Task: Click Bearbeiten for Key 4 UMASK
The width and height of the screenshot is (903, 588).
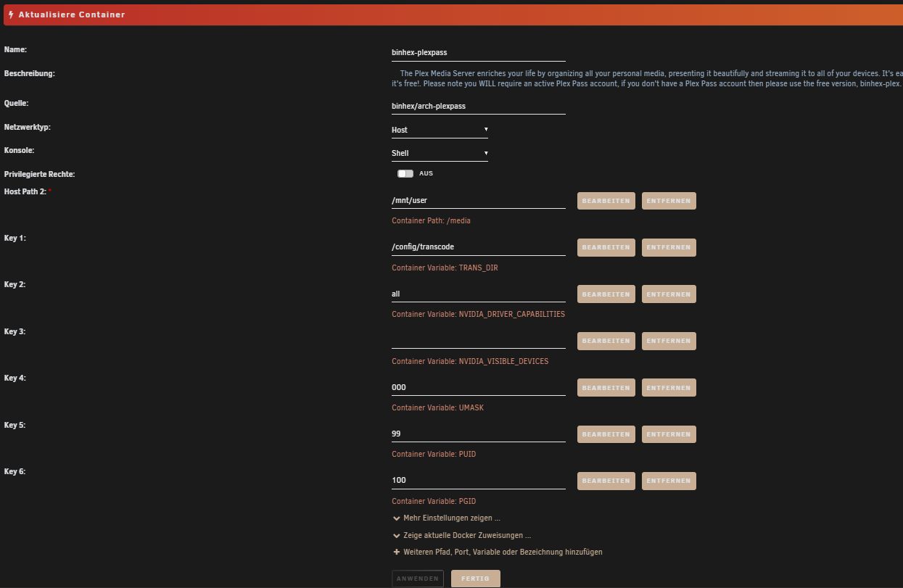Action: click(x=606, y=388)
